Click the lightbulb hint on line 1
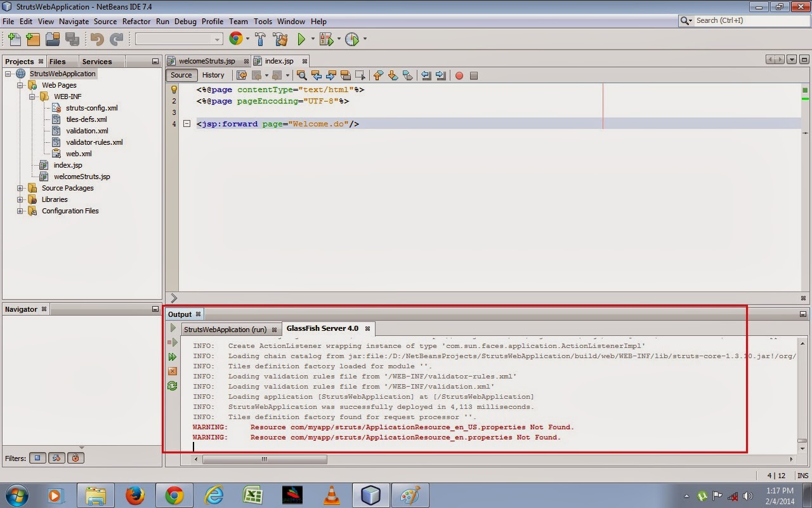Image resolution: width=812 pixels, height=508 pixels. pyautogui.click(x=174, y=90)
